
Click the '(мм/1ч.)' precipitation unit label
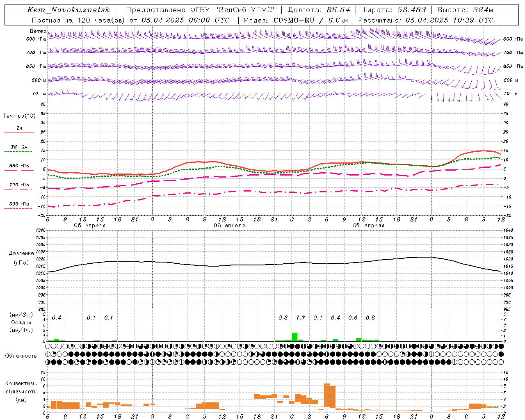click(21, 330)
